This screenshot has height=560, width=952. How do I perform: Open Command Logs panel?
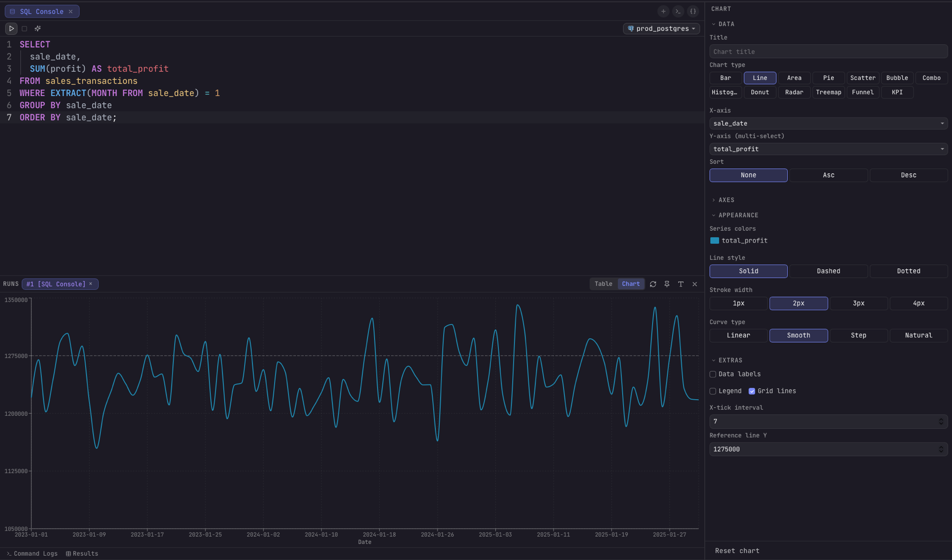pyautogui.click(x=32, y=554)
